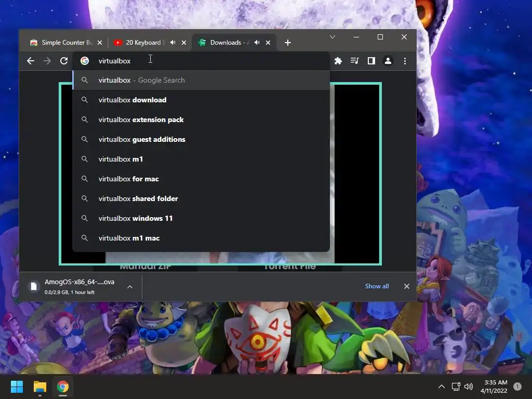Viewport: 532px width, 399px height.
Task: Close the downloads bar
Action: tap(406, 286)
